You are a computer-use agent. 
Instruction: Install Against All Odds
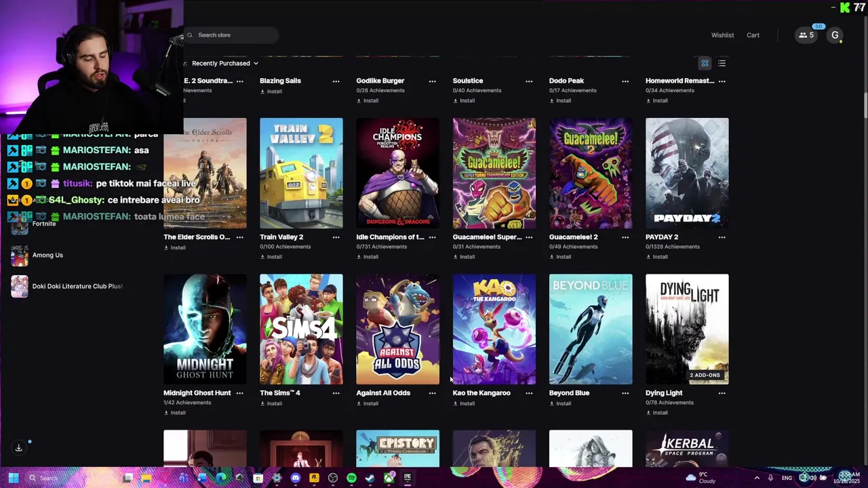368,403
